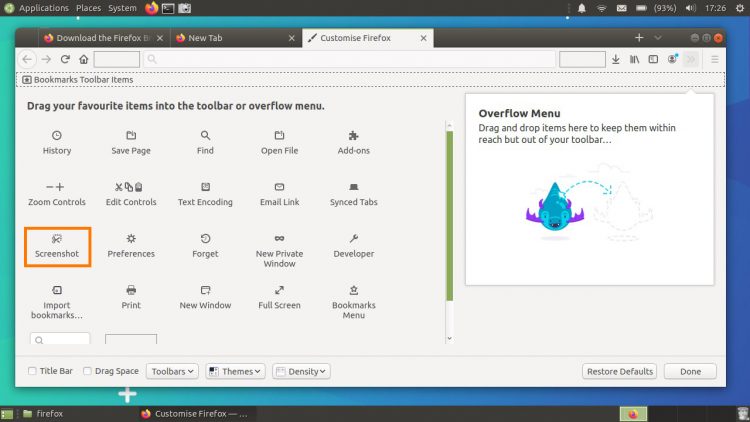Select the Preferences gear item
This screenshot has width=750, height=422.
coord(131,246)
